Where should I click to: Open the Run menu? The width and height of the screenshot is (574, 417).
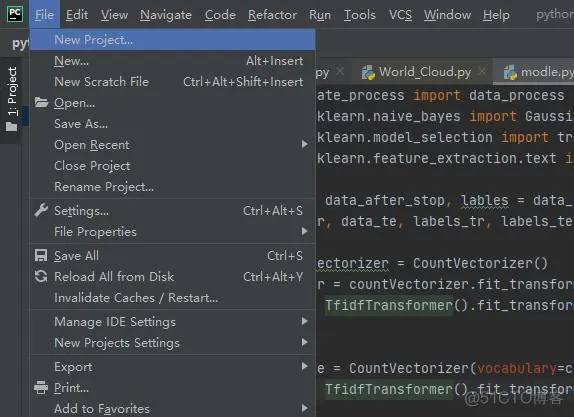(320, 15)
